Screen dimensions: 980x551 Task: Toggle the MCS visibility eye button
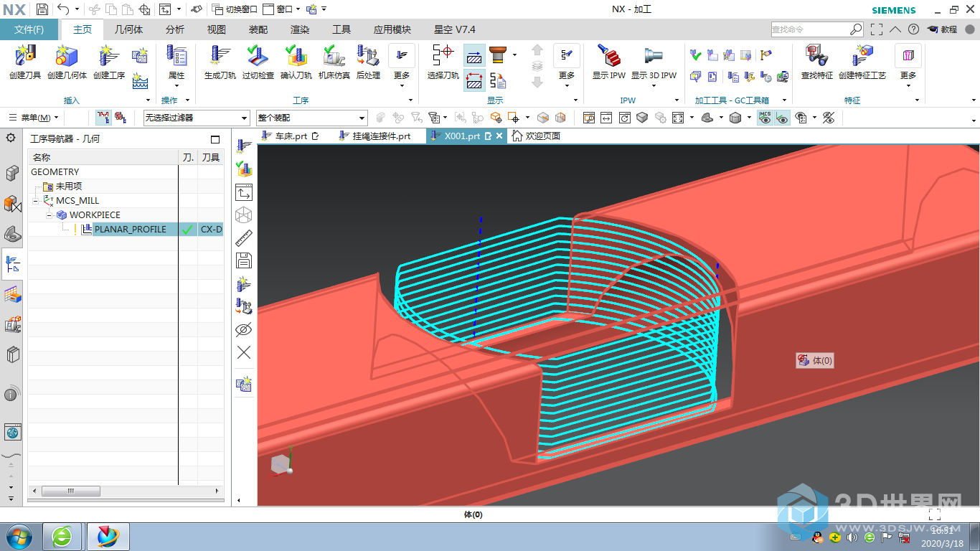(765, 118)
